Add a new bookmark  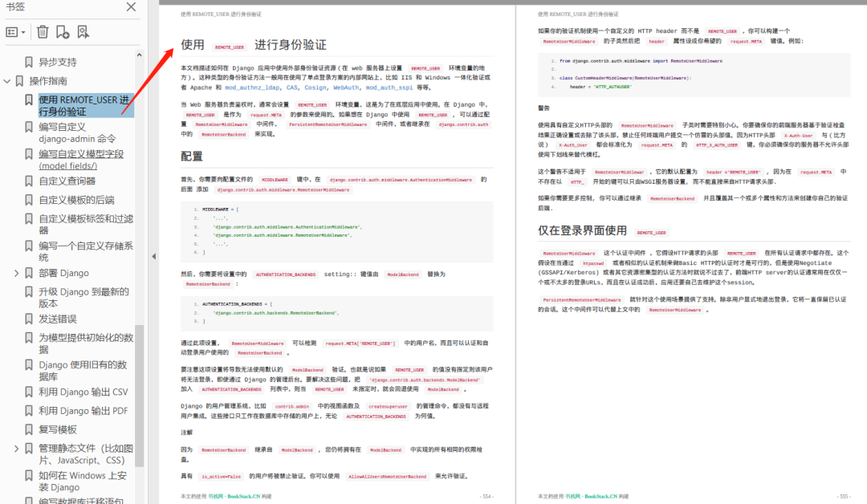63,32
